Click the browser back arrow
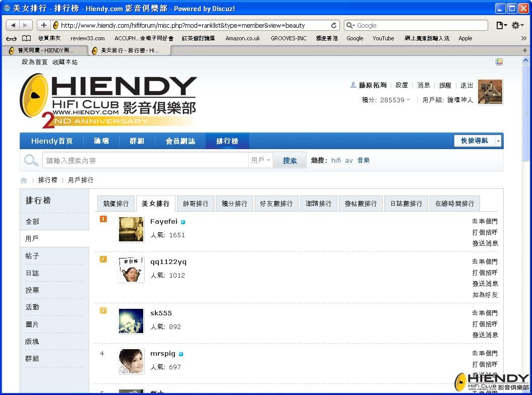 click(13, 25)
